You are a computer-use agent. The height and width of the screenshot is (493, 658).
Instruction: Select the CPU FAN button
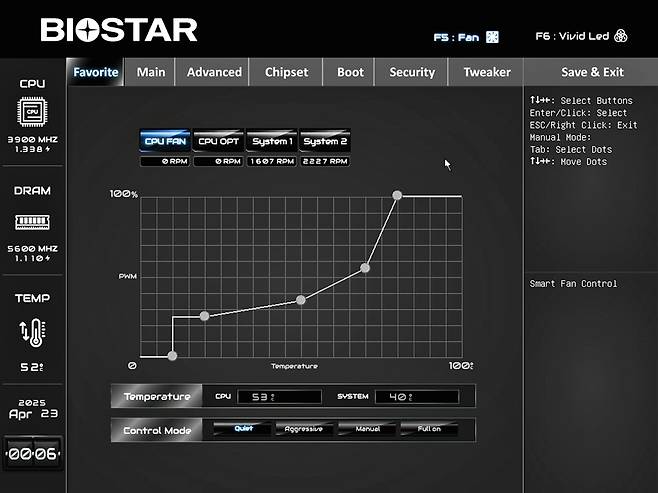[x=164, y=141]
